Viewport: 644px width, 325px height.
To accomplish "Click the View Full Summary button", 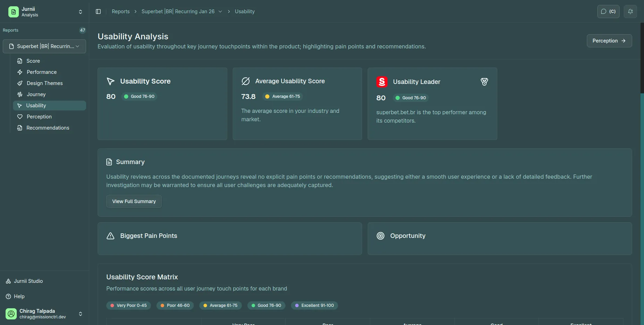I will [133, 201].
